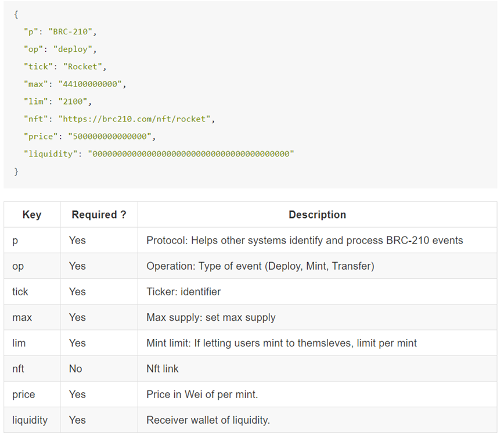Viewport: 504px width, 437px height.
Task: Select the "op" key cell in table
Action: (x=17, y=266)
